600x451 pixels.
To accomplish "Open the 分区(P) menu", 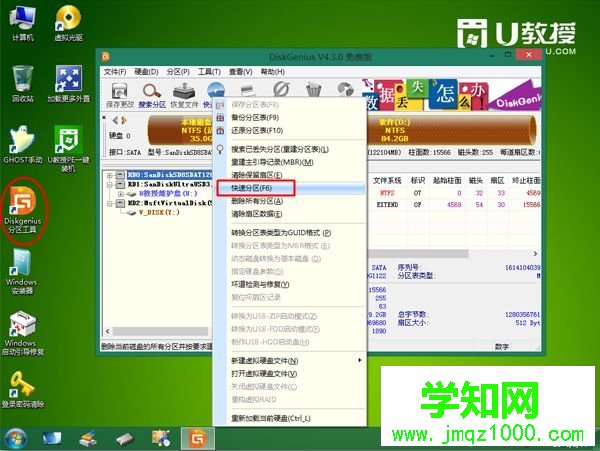I will point(178,72).
